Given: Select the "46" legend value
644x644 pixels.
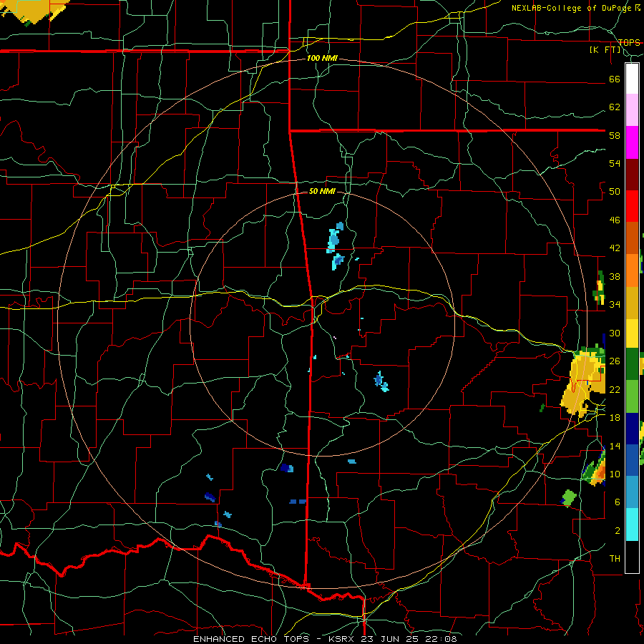Looking at the screenshot, I should click(615, 220).
